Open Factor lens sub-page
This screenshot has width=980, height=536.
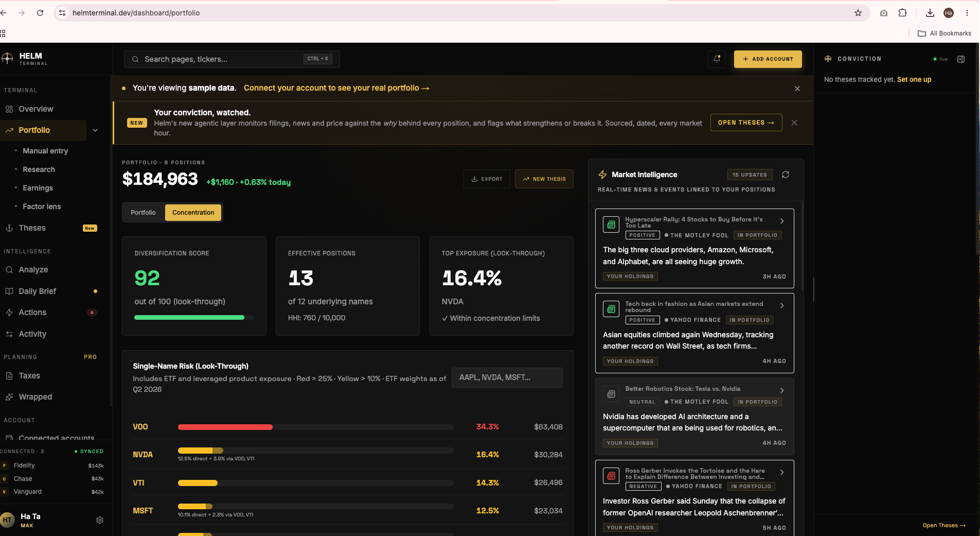click(x=42, y=206)
